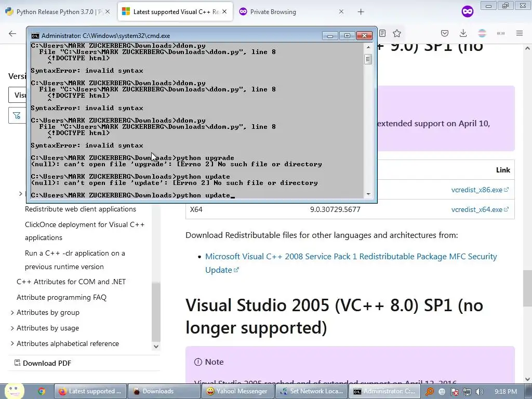Switch to Set Network Location taskbar item
The image size is (532, 399).
311,391
